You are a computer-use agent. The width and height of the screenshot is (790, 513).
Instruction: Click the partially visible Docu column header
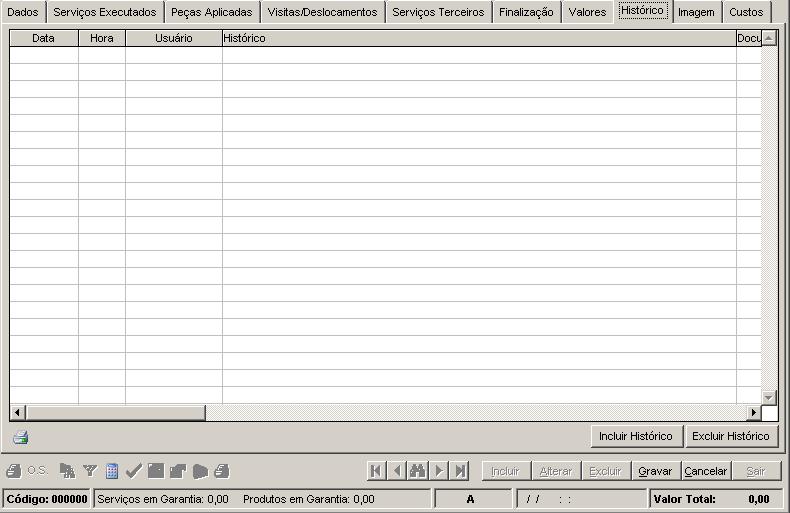click(749, 38)
